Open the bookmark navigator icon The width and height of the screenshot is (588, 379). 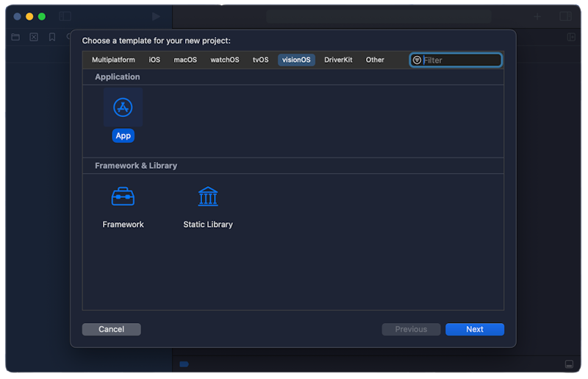(52, 37)
